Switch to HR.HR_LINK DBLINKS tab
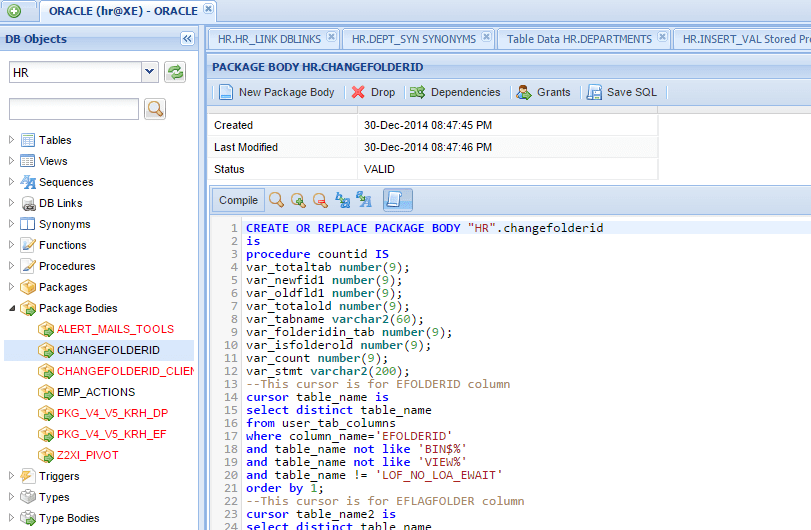This screenshot has width=811, height=530. [269, 39]
